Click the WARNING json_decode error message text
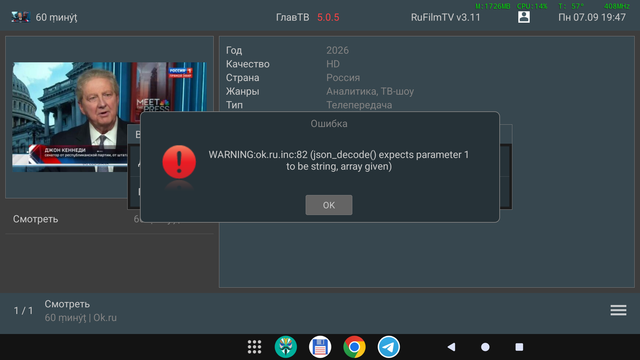This screenshot has width=640, height=360. tap(339, 160)
